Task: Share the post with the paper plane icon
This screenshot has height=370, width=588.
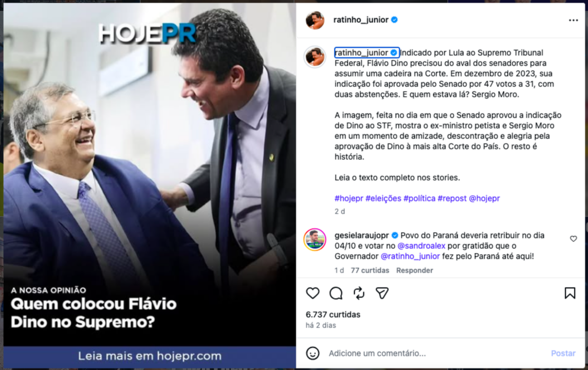Action: click(x=382, y=293)
